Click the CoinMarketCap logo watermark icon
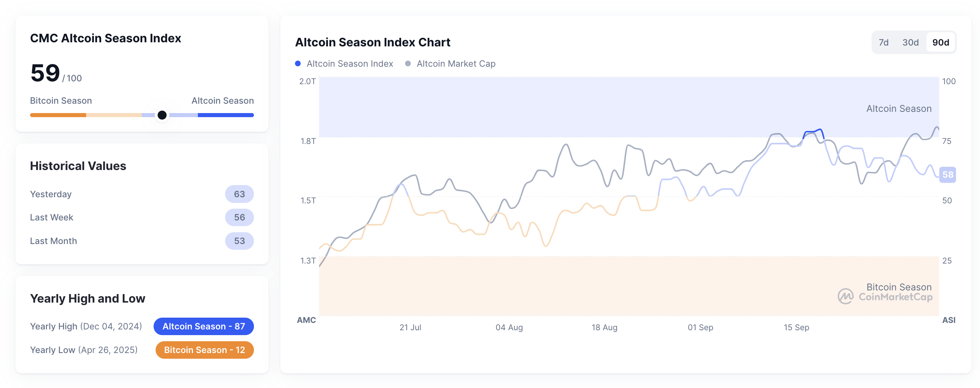 point(846,296)
